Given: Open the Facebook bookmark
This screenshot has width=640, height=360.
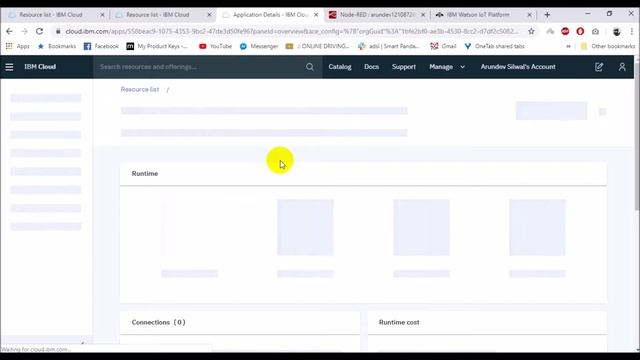Looking at the screenshot, I should point(101,46).
